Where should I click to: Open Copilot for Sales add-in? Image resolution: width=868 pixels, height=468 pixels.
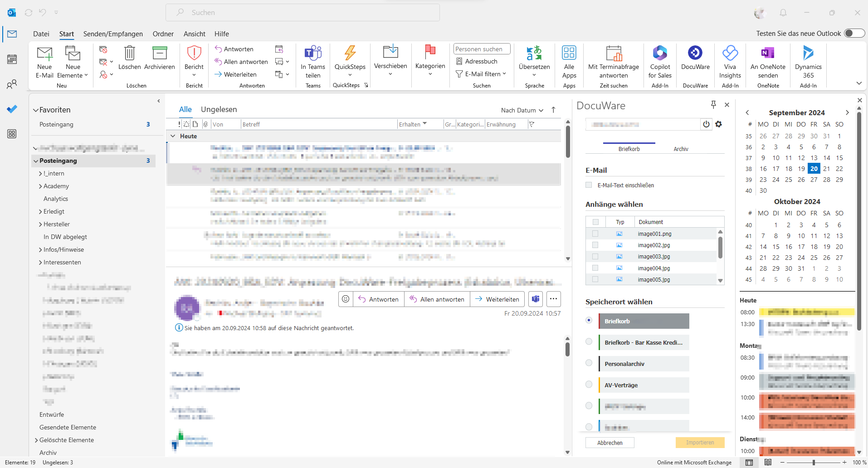(x=660, y=62)
